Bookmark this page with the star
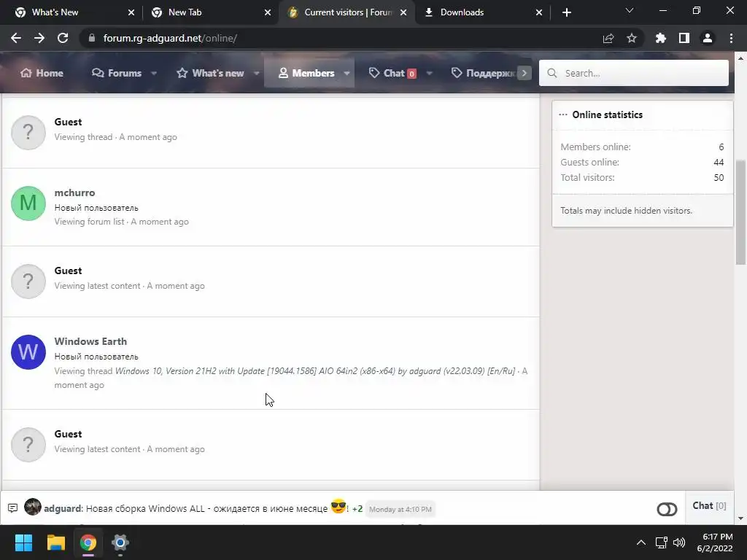747x560 pixels. 632,38
